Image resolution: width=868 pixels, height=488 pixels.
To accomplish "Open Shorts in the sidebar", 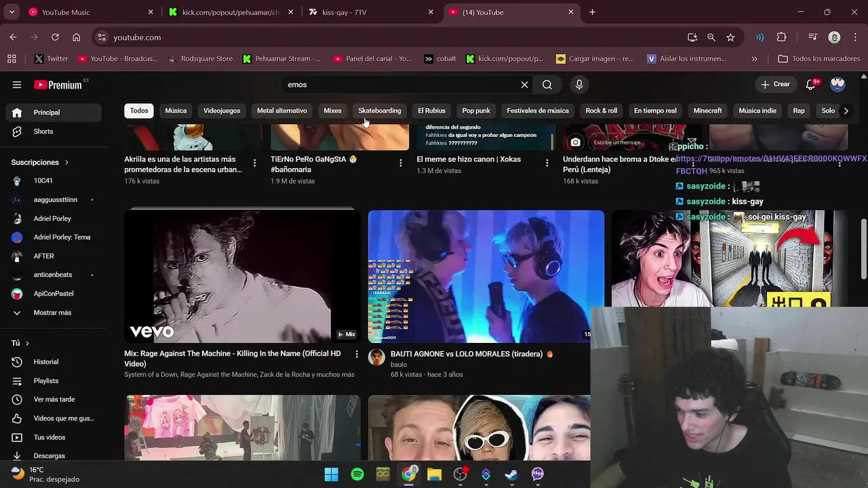I will point(54,131).
